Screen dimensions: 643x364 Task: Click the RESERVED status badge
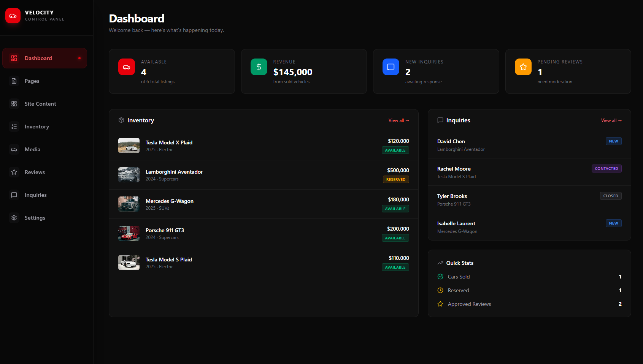coord(395,179)
